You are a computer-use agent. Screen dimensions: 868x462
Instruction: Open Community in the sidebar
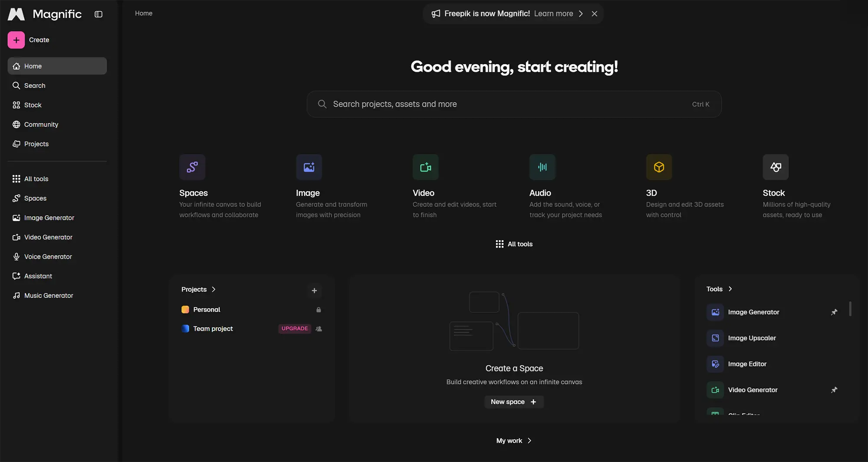[41, 125]
